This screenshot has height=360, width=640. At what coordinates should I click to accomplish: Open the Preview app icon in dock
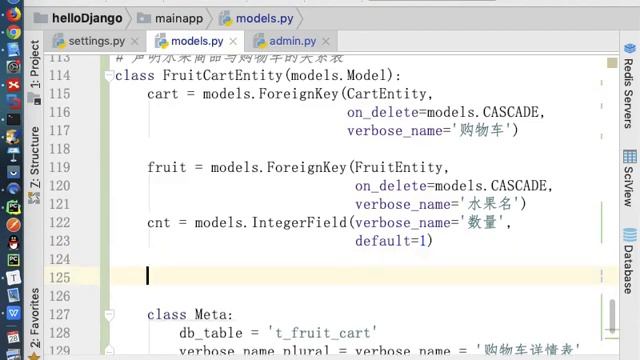pyautogui.click(x=13, y=295)
